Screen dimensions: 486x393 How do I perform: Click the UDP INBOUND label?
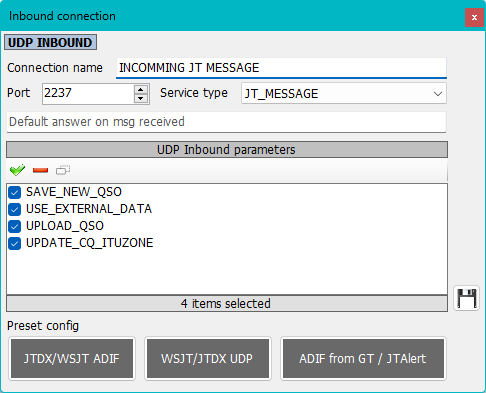(x=50, y=42)
